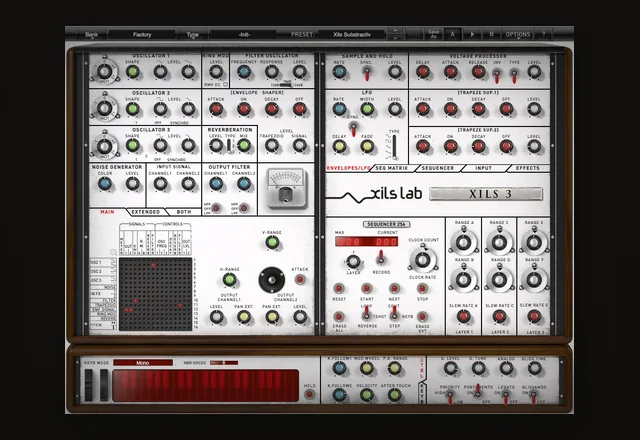Open the Effects tab
Viewport: 640px width, 440px height.
pyautogui.click(x=528, y=168)
